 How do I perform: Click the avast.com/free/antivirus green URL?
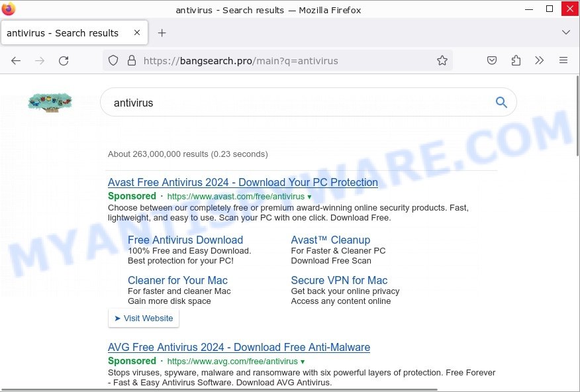pyautogui.click(x=236, y=197)
